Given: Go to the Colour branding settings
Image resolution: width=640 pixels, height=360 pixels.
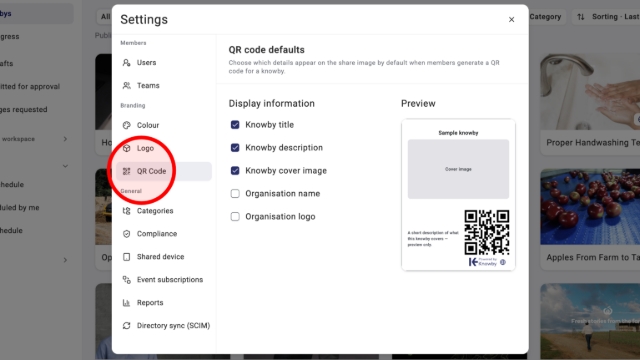Looking at the screenshot, I should 164,125.
